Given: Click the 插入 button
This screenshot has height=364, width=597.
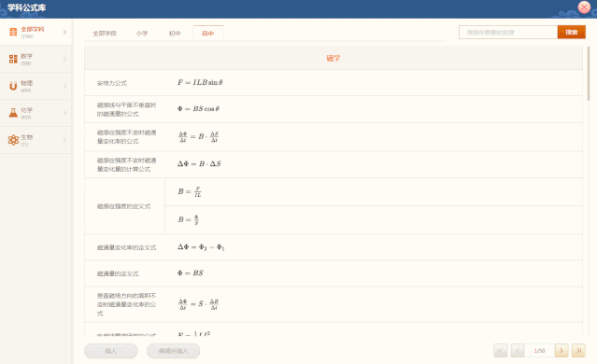Looking at the screenshot, I should [x=111, y=351].
